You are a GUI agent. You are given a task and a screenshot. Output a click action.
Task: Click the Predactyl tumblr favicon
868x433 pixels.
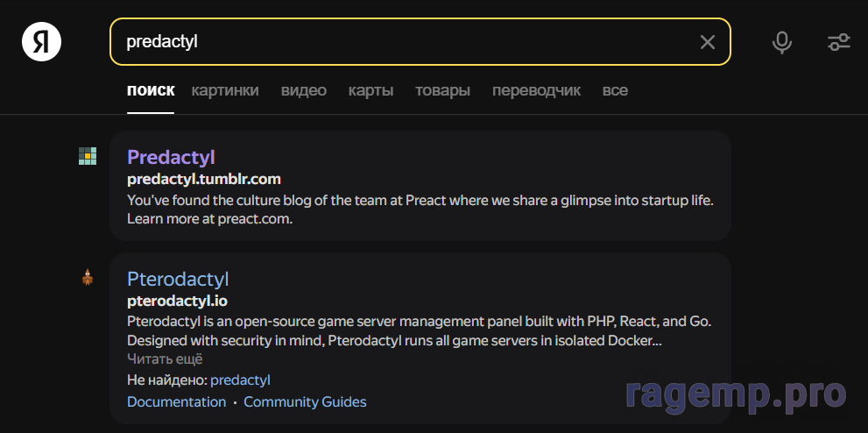tap(88, 156)
